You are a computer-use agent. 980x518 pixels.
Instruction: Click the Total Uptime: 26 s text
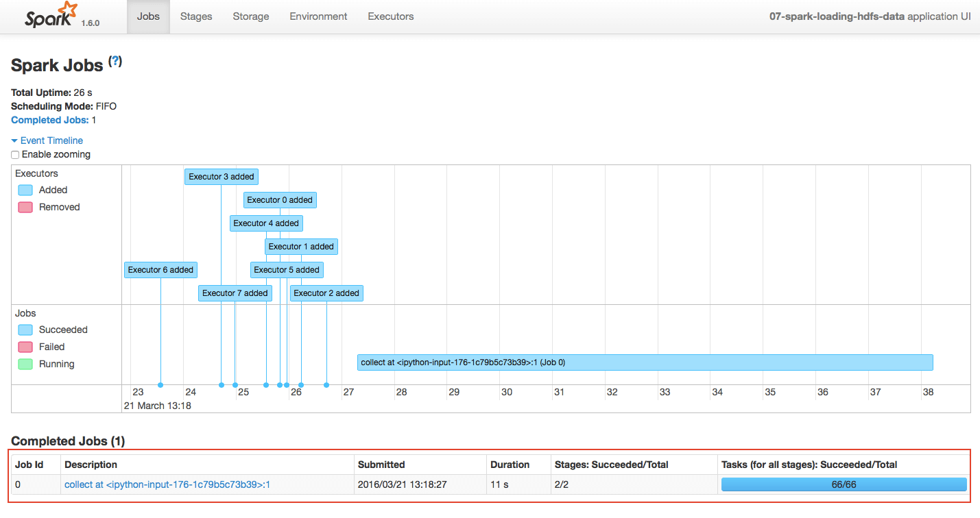pyautogui.click(x=51, y=92)
